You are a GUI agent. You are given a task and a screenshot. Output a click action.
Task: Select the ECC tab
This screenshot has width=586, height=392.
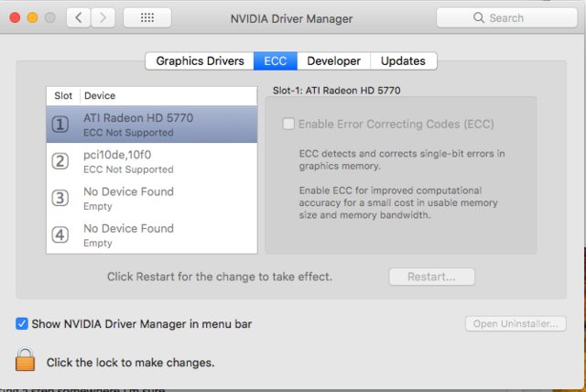coord(276,61)
